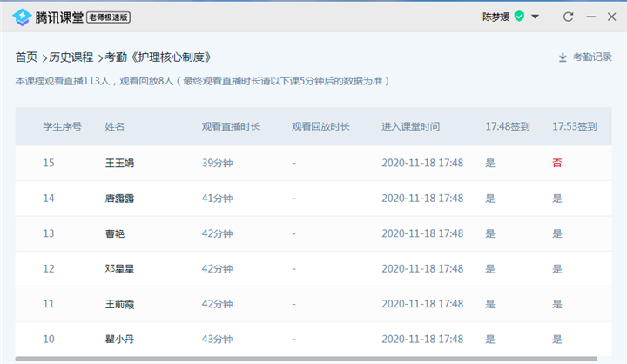This screenshot has height=364, width=627.
Task: Select the 观看直播时长 column header
Action: (x=231, y=127)
